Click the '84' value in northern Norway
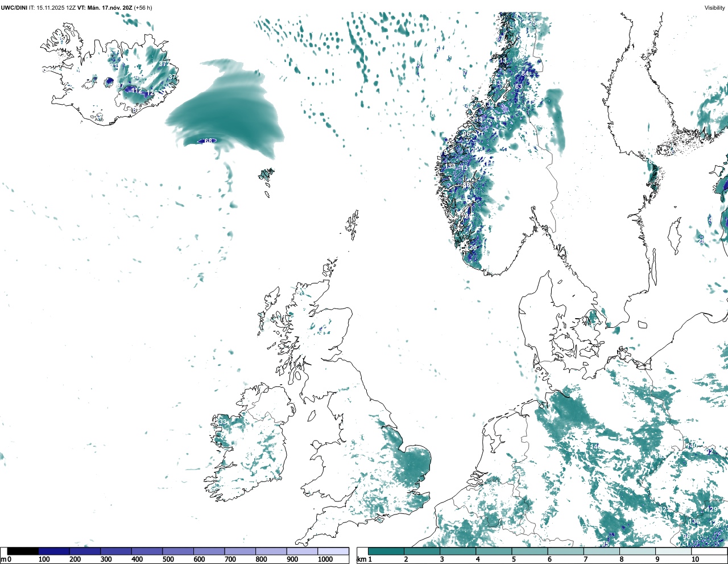728x564 pixels. [525, 74]
